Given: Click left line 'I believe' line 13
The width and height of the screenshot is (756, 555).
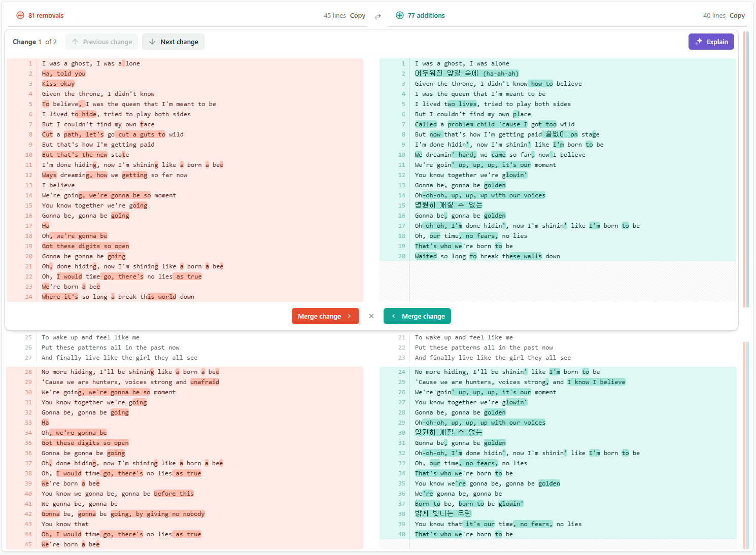Looking at the screenshot, I should pos(58,185).
